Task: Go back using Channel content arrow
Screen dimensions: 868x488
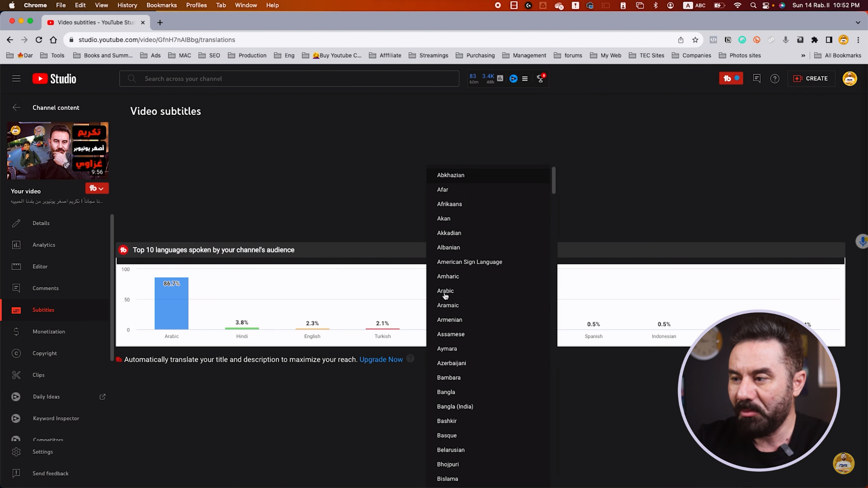Action: [16, 108]
